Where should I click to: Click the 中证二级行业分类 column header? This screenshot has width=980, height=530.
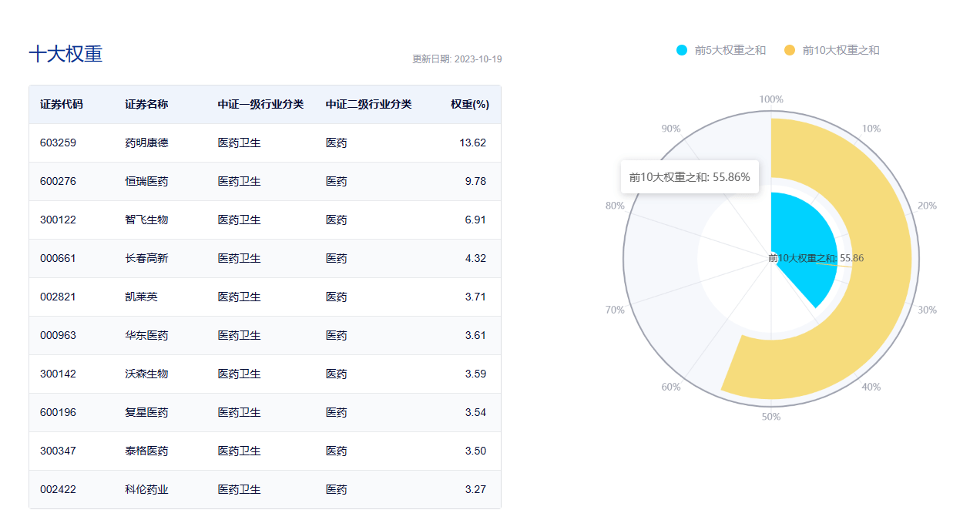coord(368,105)
